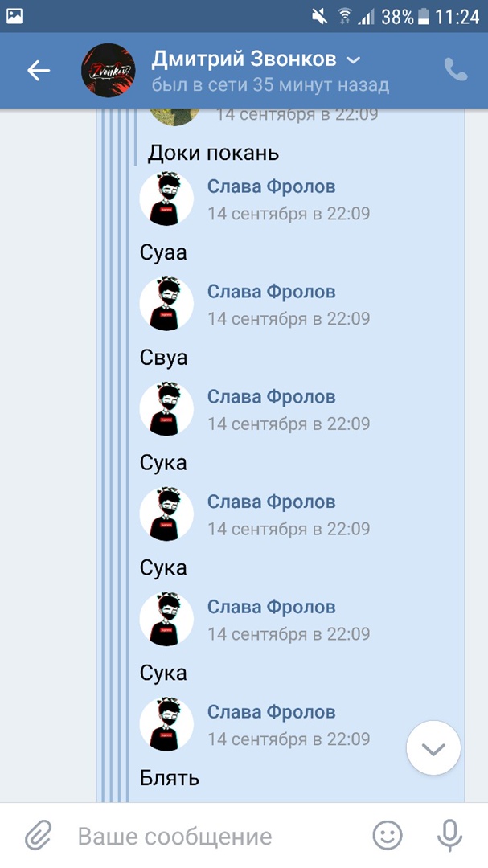The width and height of the screenshot is (488, 868).
Task: Jump to latest messages with down-arrow button
Action: pyautogui.click(x=433, y=748)
